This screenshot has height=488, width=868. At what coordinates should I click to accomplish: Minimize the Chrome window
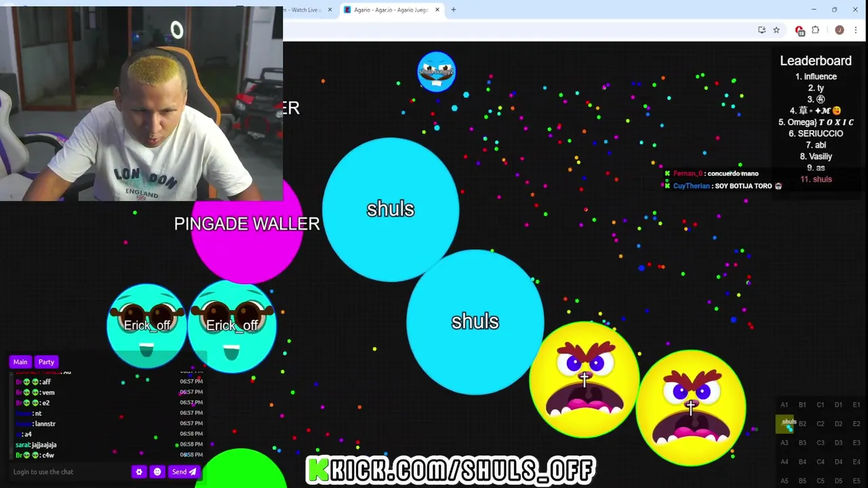point(814,9)
